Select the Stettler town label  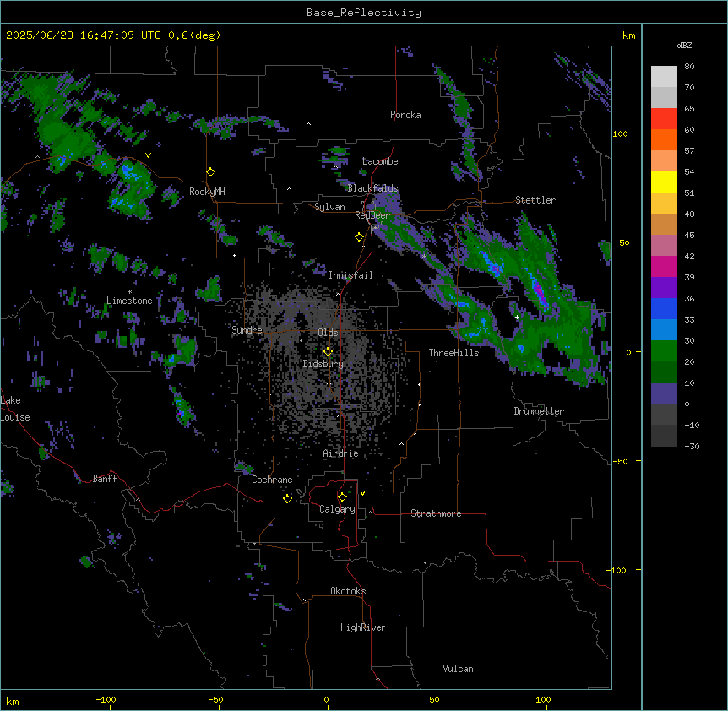tap(535, 200)
